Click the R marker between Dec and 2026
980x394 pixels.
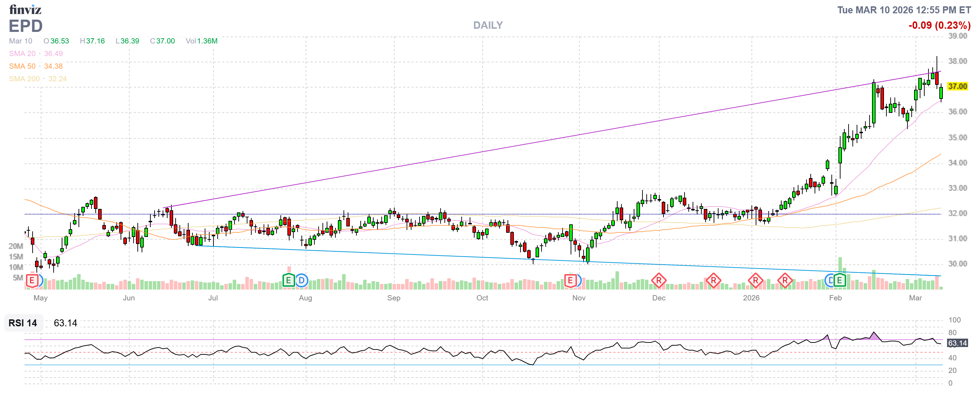[713, 281]
